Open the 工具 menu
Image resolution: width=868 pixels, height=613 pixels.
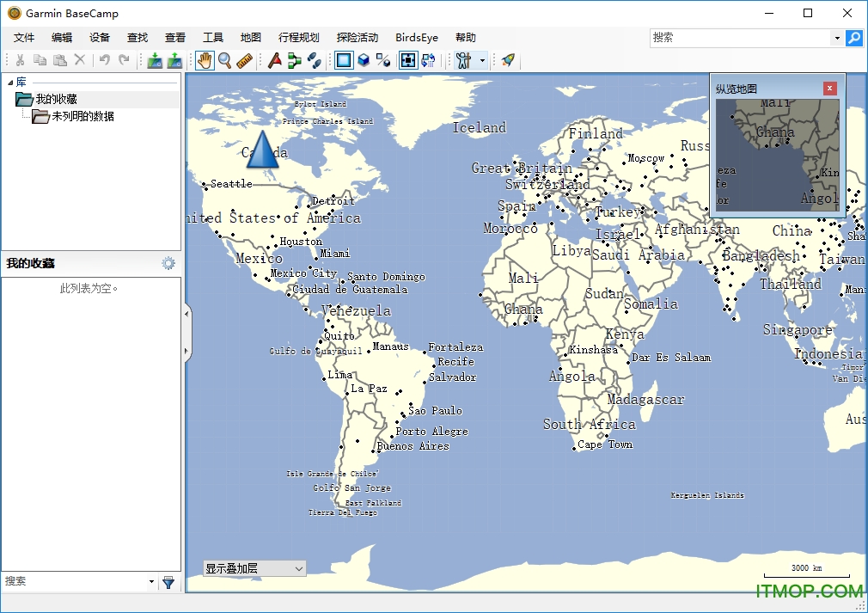212,37
